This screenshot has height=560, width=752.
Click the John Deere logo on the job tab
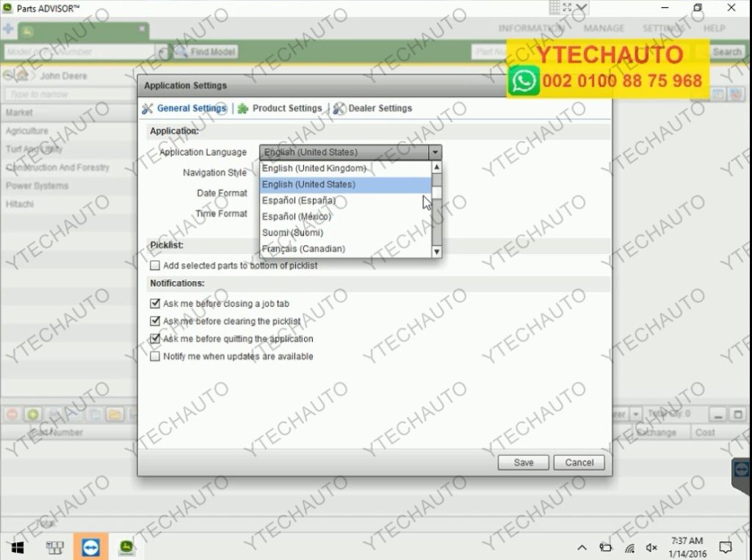tap(29, 32)
